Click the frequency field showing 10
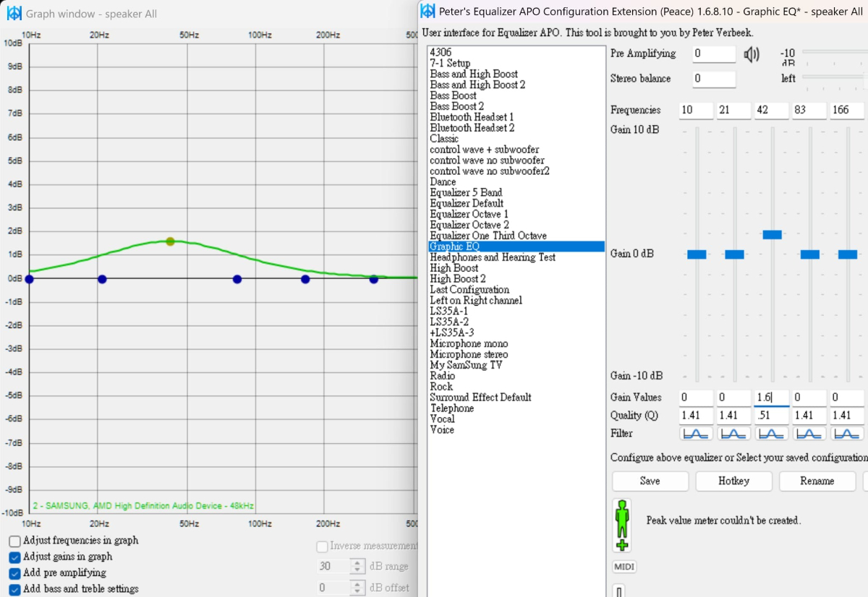 pos(697,111)
